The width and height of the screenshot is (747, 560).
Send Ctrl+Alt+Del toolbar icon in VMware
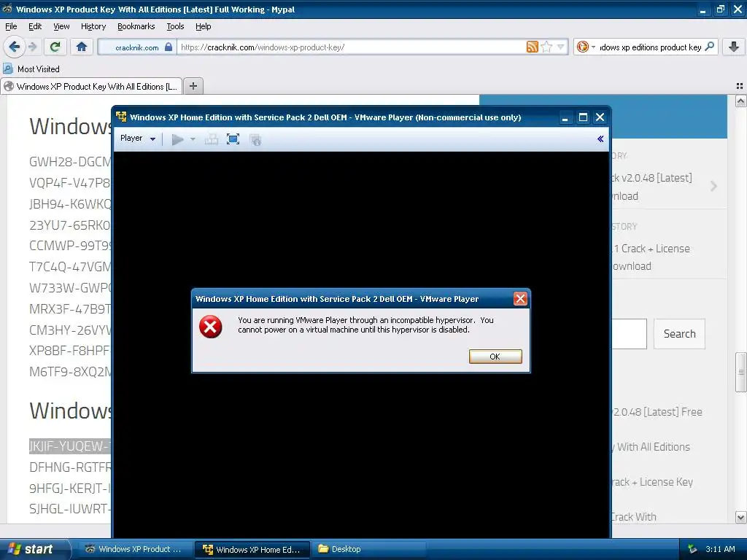(x=211, y=139)
